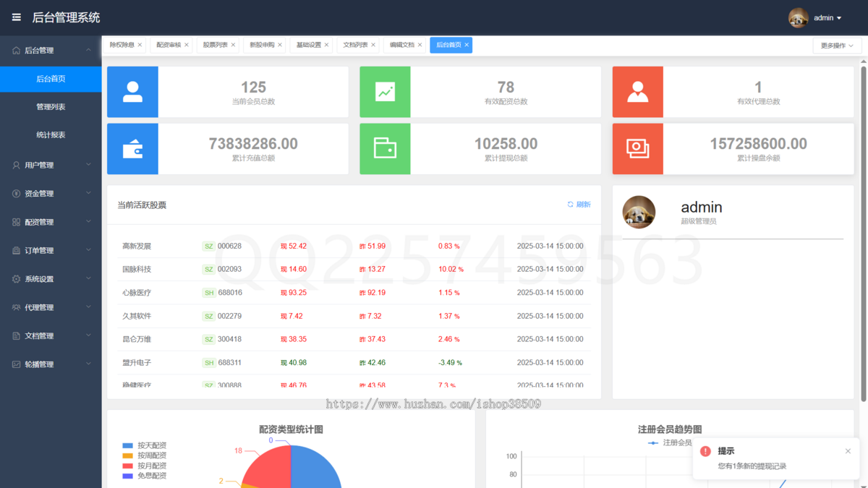Click the admin avatar in the header

click(x=798, y=18)
